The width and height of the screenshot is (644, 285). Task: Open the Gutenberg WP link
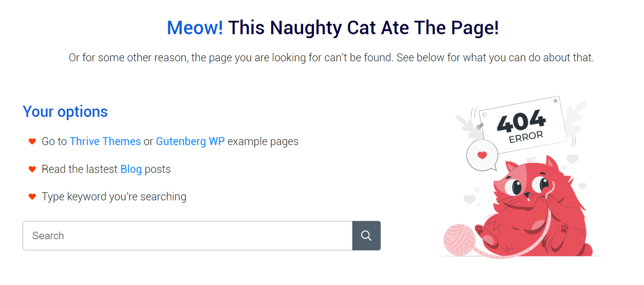click(190, 141)
